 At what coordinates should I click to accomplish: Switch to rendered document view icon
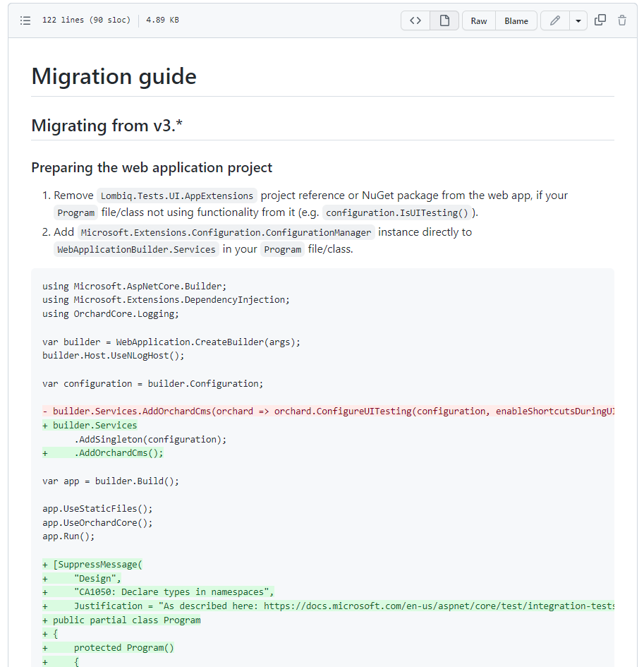[x=444, y=20]
